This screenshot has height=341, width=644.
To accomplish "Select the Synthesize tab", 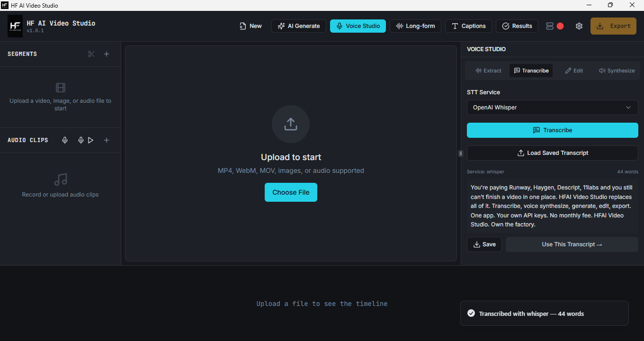I will coord(617,71).
